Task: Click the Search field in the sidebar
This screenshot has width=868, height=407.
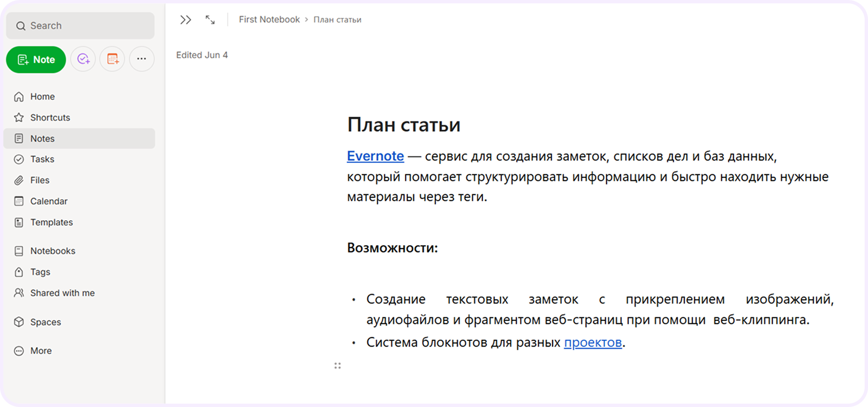Action: click(80, 26)
